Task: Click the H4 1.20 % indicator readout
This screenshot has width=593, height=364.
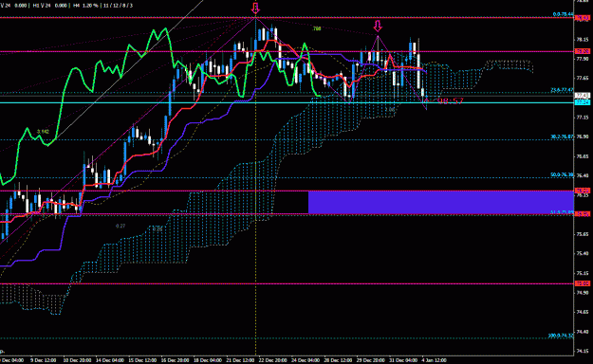Action: click(85, 6)
